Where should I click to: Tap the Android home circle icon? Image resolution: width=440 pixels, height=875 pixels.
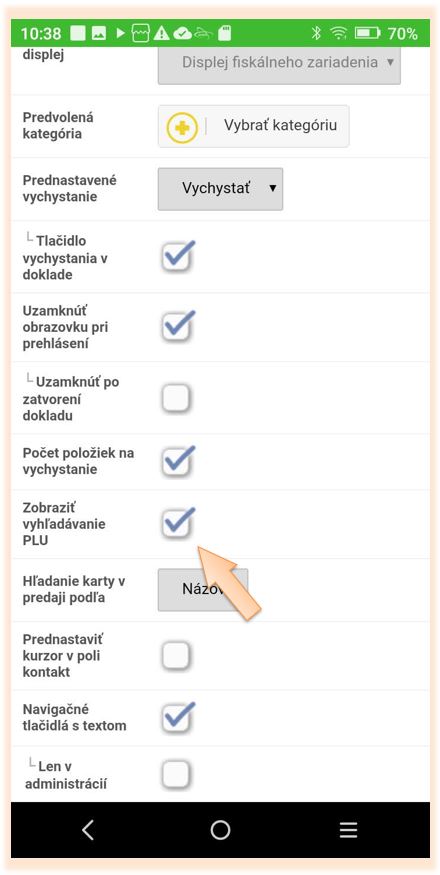point(220,830)
